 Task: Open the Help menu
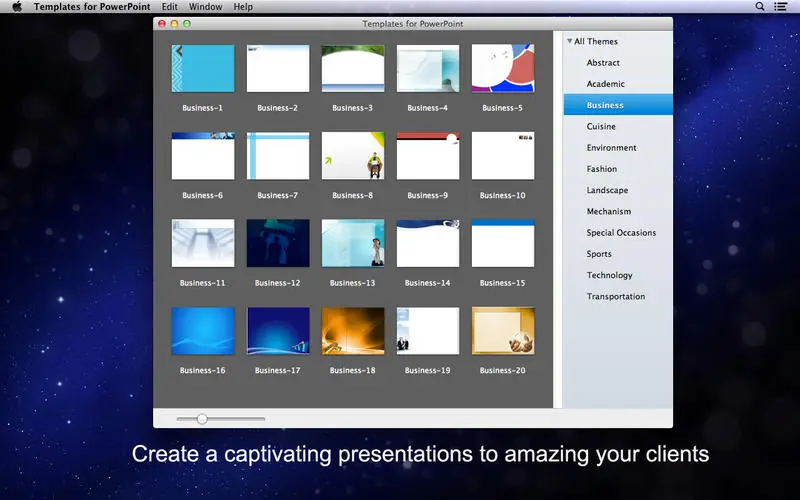coord(243,7)
